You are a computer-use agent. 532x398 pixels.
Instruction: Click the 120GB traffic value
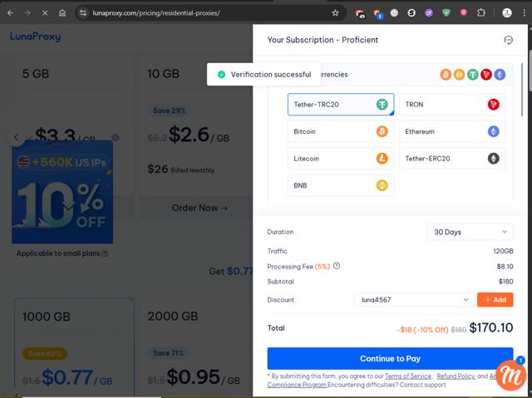[503, 251]
